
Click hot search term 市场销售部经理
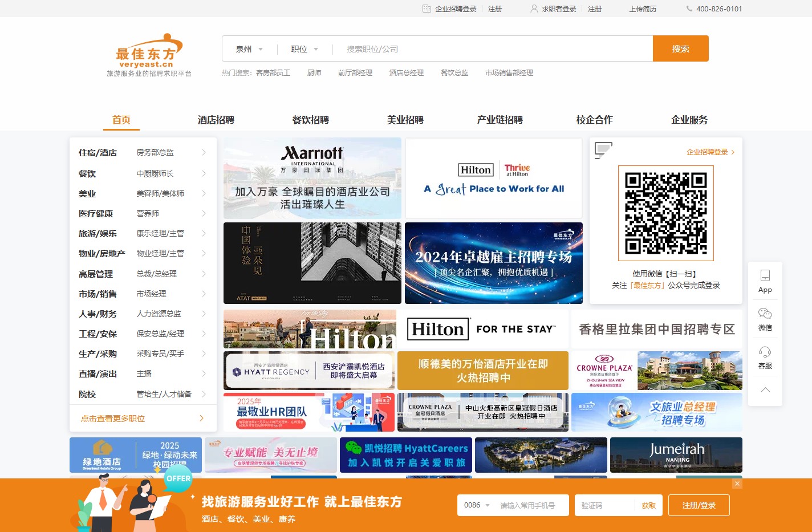(x=509, y=73)
